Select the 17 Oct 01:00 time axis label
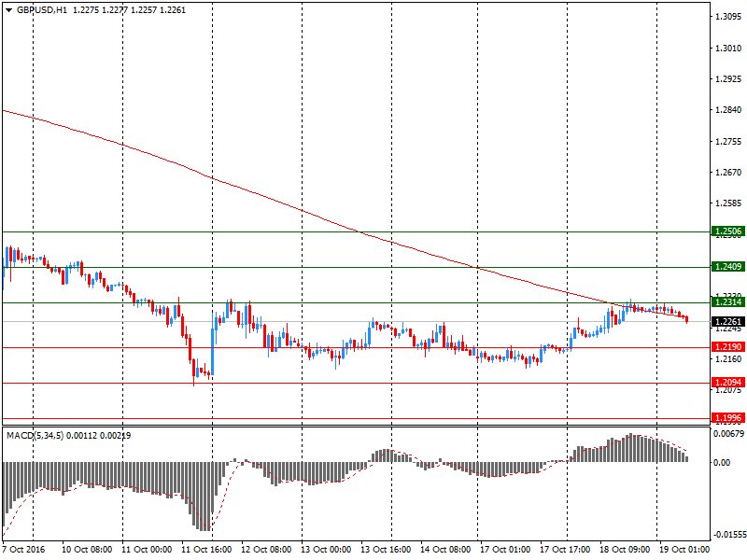Viewport: 747px width, 560px height. coord(505,549)
